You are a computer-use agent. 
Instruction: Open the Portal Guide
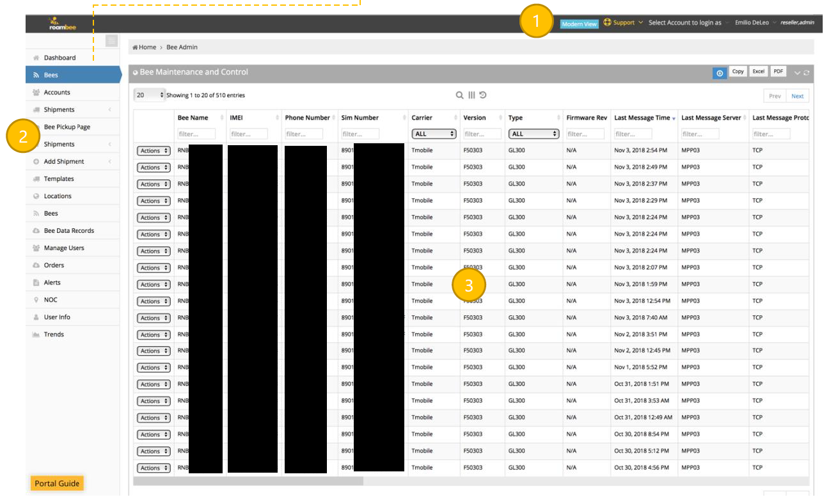click(x=57, y=484)
